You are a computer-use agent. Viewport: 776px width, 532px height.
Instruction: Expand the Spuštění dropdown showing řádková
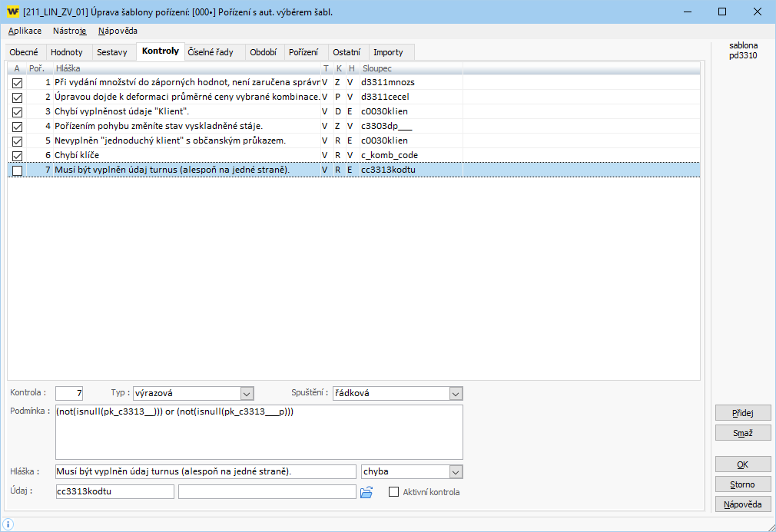click(x=456, y=393)
